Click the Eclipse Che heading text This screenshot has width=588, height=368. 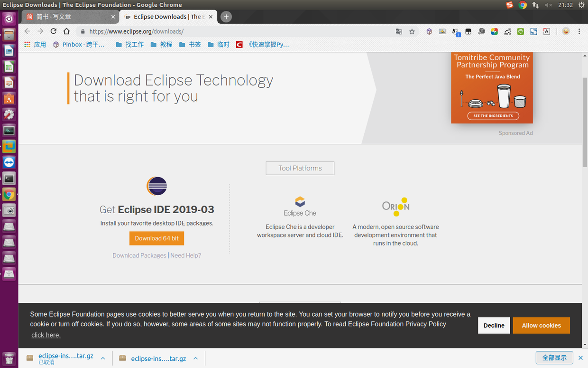(x=300, y=213)
